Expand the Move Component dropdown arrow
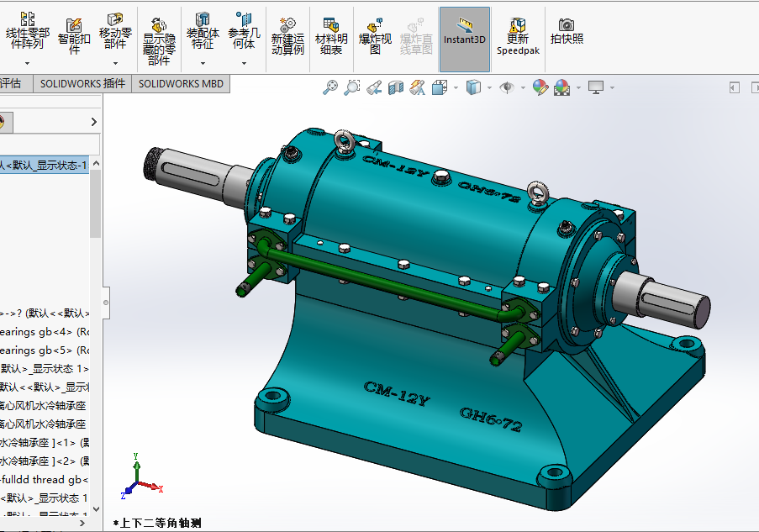This screenshot has height=532, width=759. click(x=115, y=63)
